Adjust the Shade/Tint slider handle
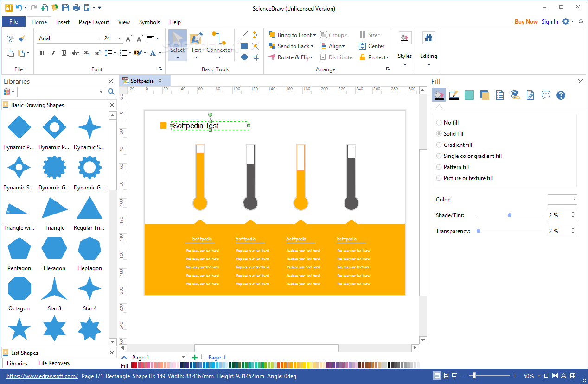588x384 pixels. click(510, 215)
